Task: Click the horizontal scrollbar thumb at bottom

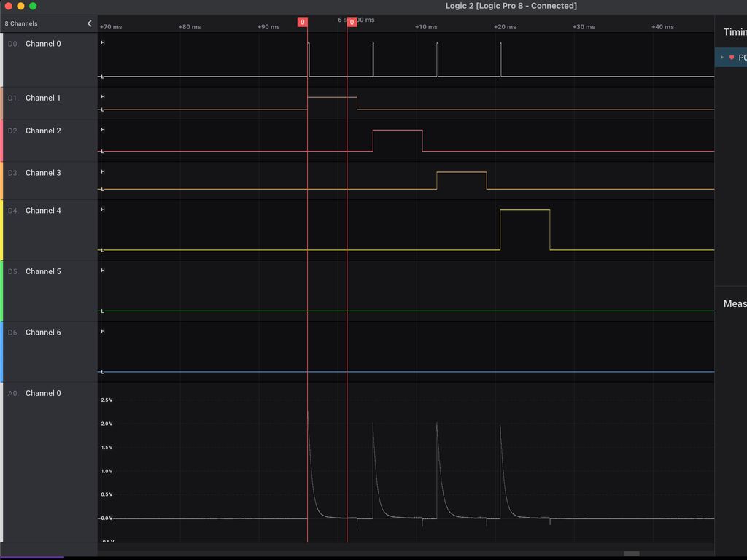Action: pyautogui.click(x=632, y=553)
